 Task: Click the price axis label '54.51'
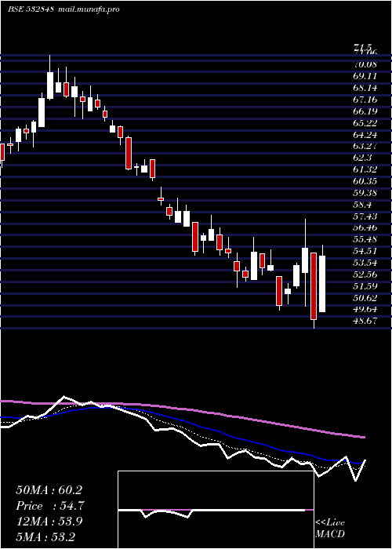coord(365,251)
